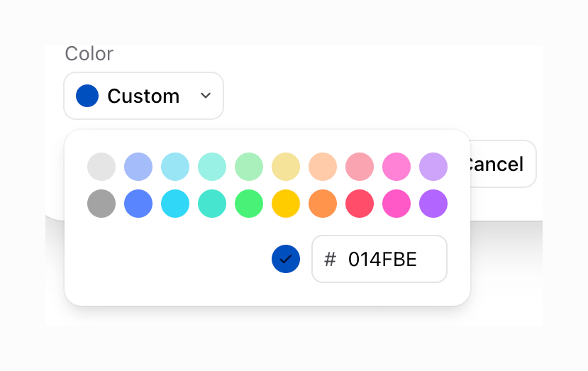Screen dimensions: 588x371
Task: Pick the dark gray color swatch
Action: point(101,204)
